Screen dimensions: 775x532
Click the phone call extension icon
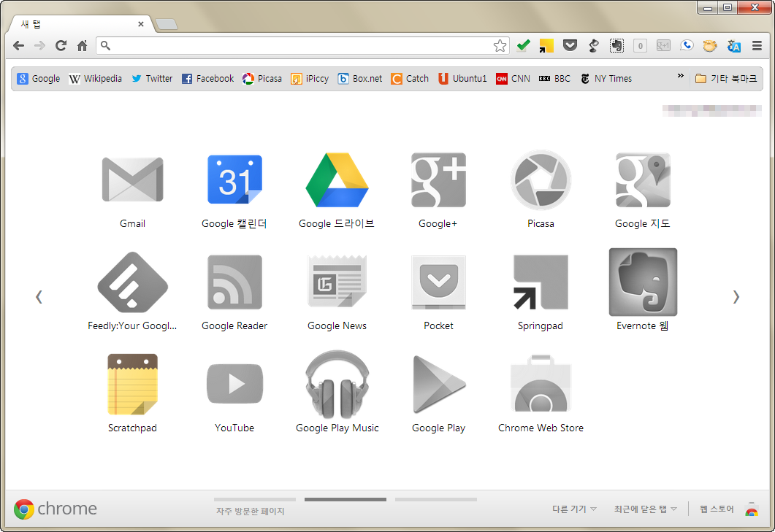[x=687, y=46]
